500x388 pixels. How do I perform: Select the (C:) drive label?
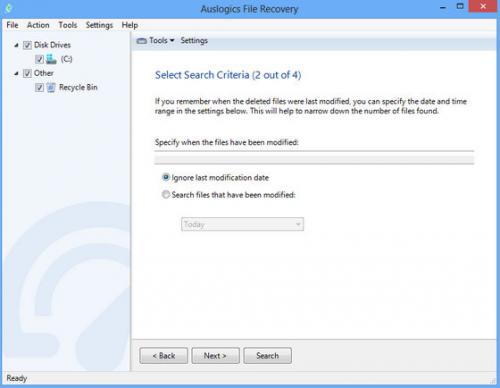point(66,59)
